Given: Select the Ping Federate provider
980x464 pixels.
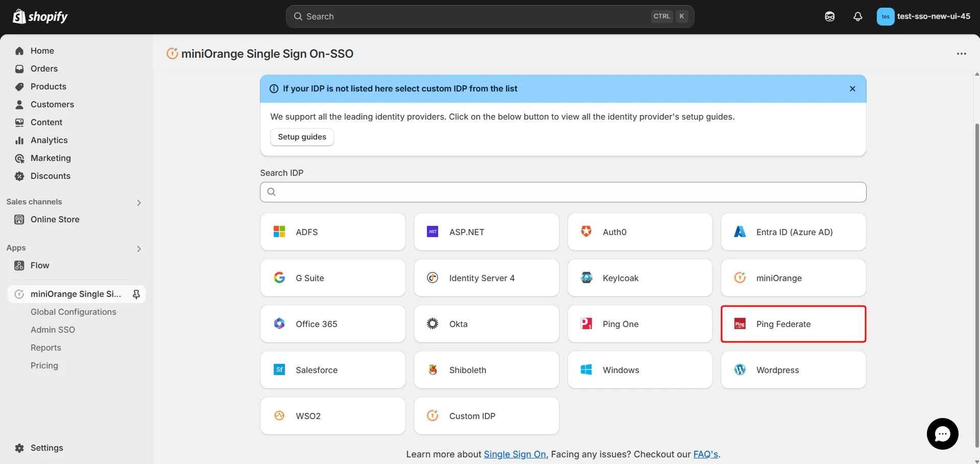Looking at the screenshot, I should coord(794,324).
